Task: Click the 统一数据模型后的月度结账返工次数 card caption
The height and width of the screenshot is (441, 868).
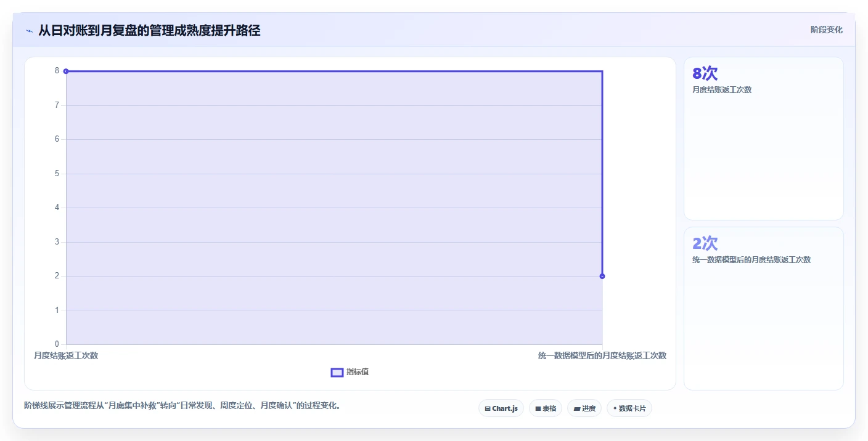Action: (751, 260)
